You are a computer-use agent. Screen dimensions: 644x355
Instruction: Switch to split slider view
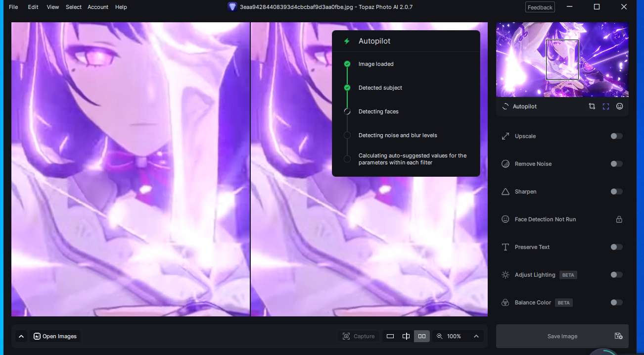[x=406, y=336]
